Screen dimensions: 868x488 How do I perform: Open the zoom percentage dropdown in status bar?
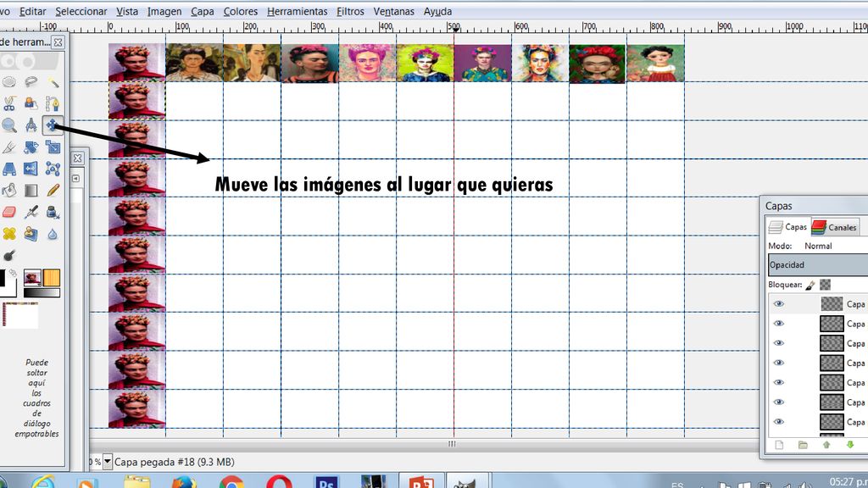point(108,462)
